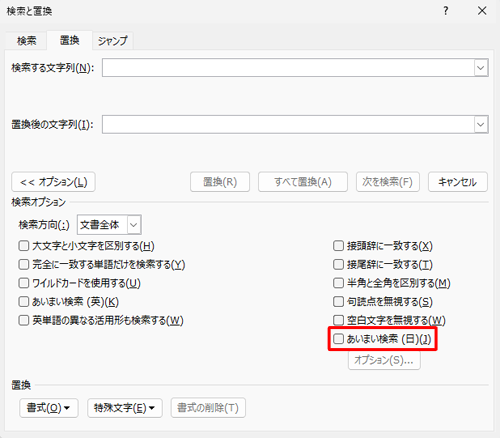Image resolution: width=500 pixels, height=438 pixels.
Task: Select the 置換 tab
Action: [x=69, y=40]
